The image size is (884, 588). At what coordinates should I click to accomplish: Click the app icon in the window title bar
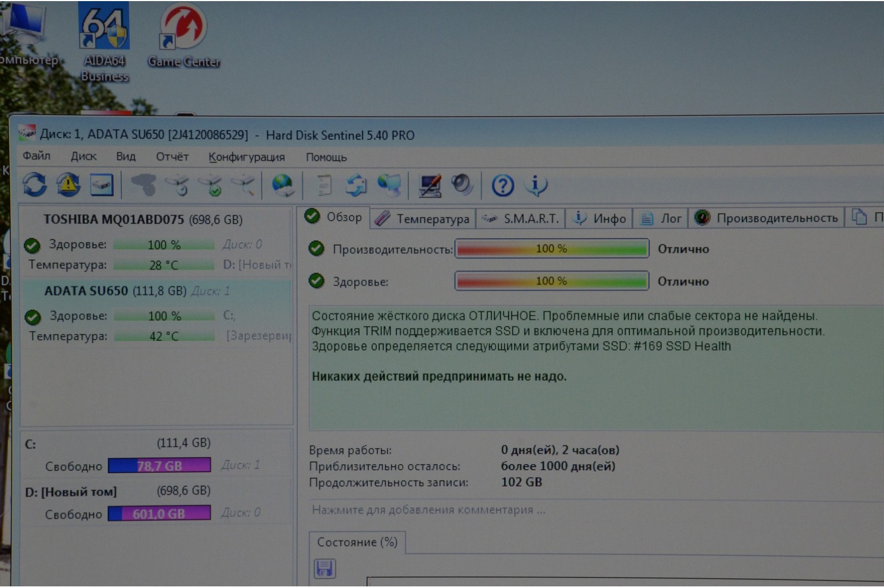pyautogui.click(x=26, y=133)
